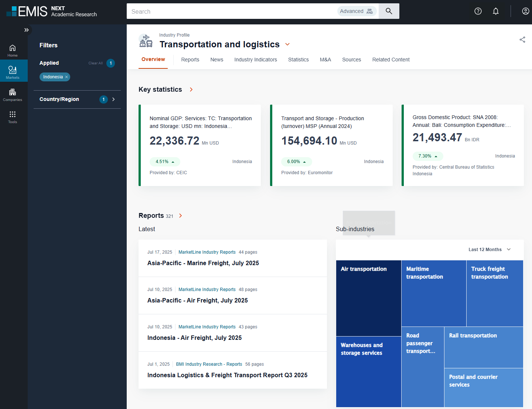Remove the Indonesia filter chip
The image size is (532, 409).
(x=66, y=77)
